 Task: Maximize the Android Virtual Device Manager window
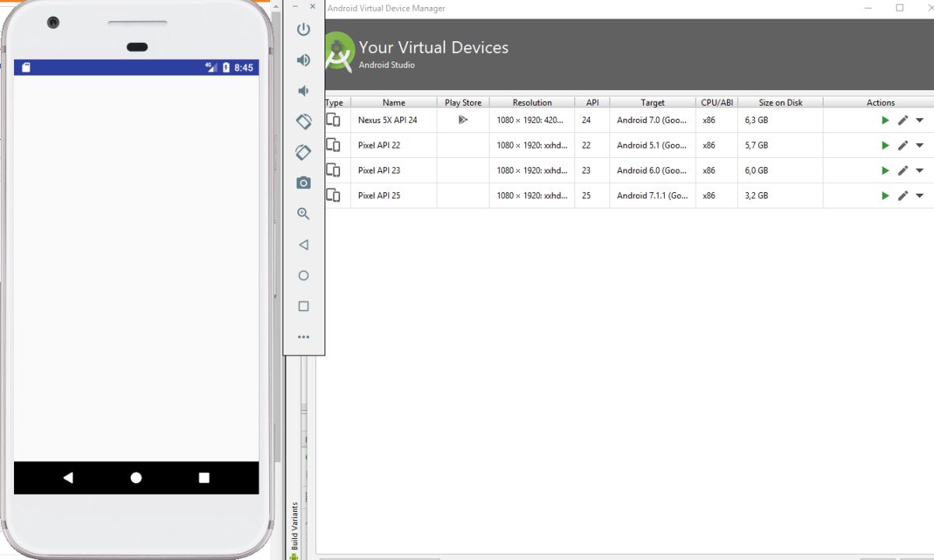point(900,8)
